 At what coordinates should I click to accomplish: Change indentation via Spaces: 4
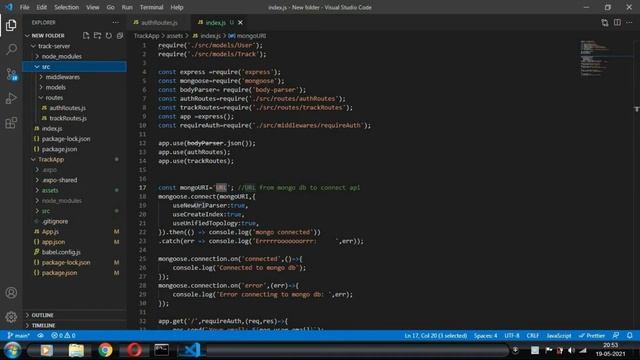pos(485,336)
